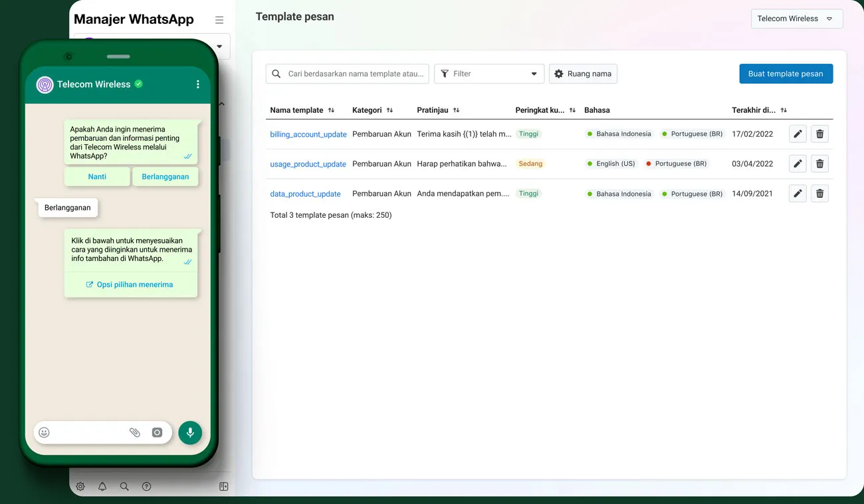This screenshot has width=864, height=504.
Task: Open the emoji picker in the chat box
Action: [44, 432]
